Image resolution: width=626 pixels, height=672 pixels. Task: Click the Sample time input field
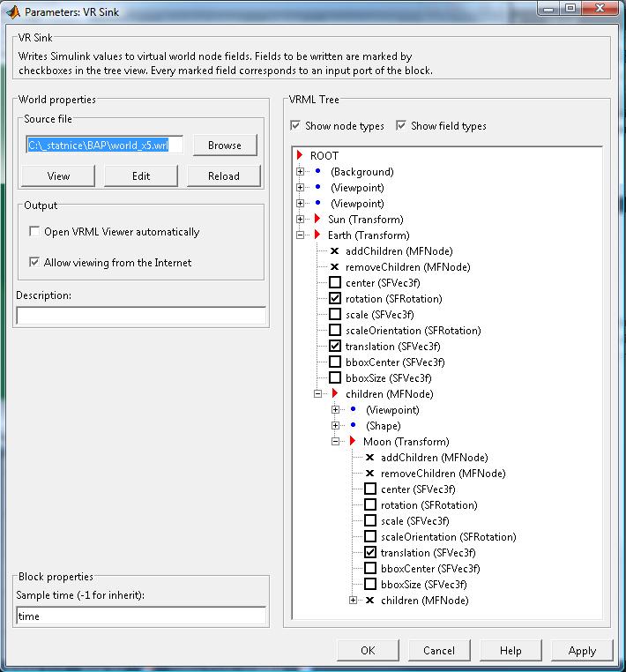pyautogui.click(x=140, y=616)
